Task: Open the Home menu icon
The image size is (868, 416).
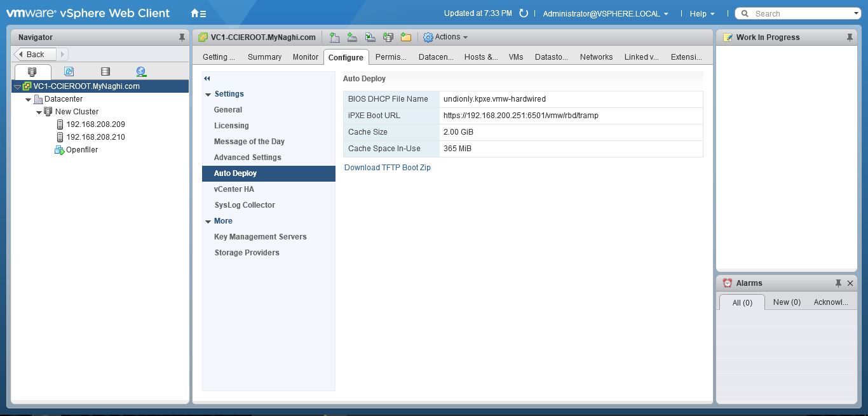Action: click(198, 13)
